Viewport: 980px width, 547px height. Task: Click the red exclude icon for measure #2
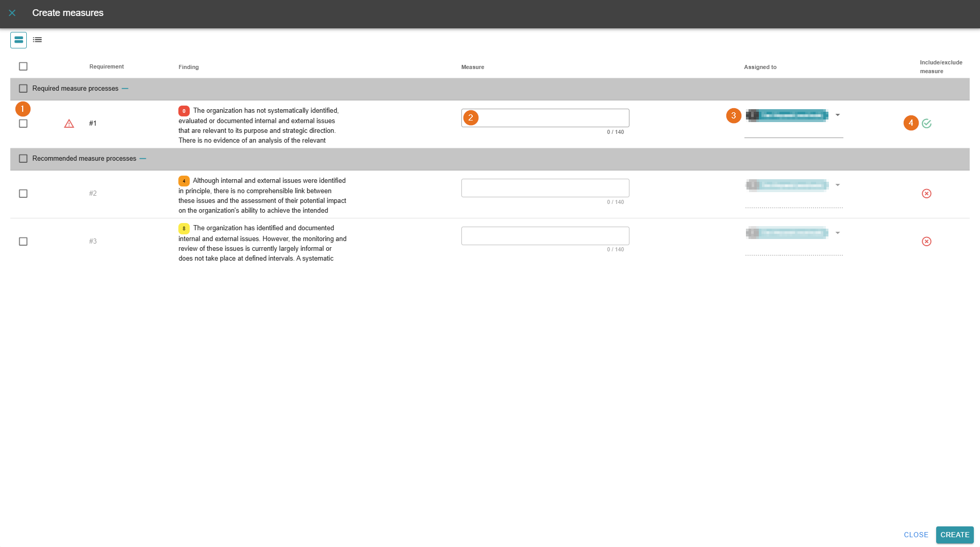(926, 194)
